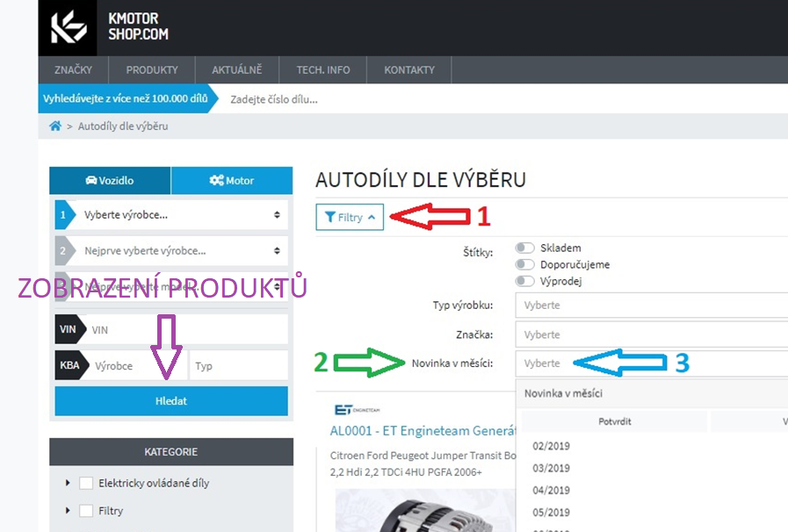
Task: Open the TECH. INFO menu
Action: pos(322,70)
